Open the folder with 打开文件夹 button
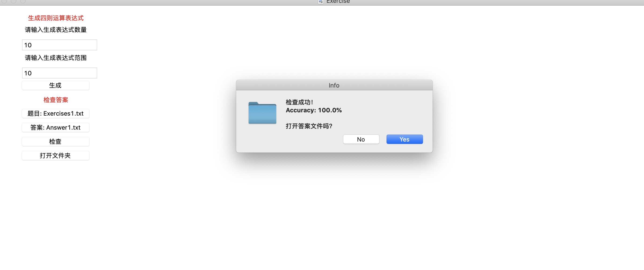This screenshot has height=270, width=644. (x=55, y=156)
